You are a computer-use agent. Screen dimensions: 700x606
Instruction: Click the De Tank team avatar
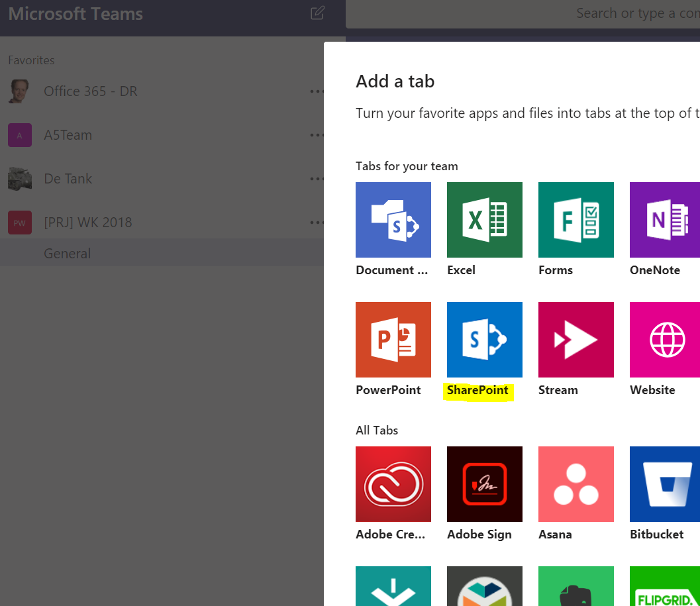20,179
